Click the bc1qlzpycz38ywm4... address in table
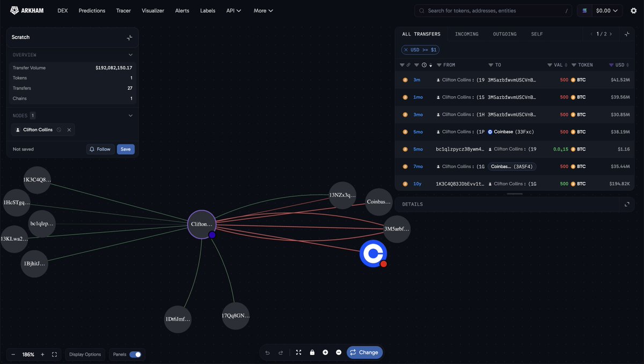The height and width of the screenshot is (364, 644). tap(460, 149)
